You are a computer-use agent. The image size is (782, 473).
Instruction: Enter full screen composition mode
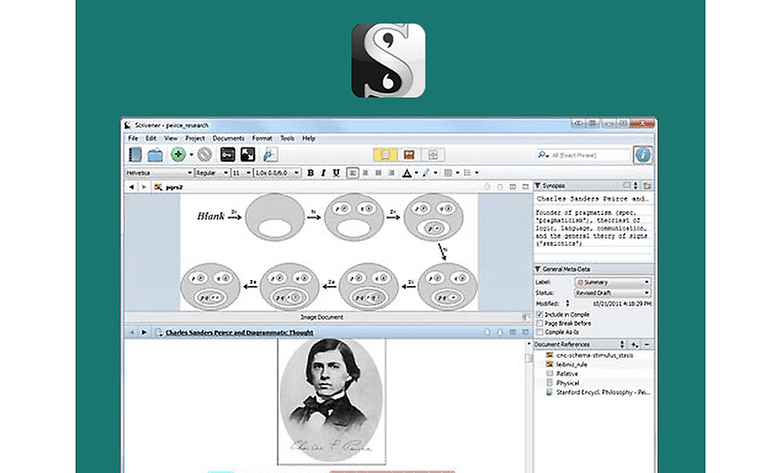[247, 155]
